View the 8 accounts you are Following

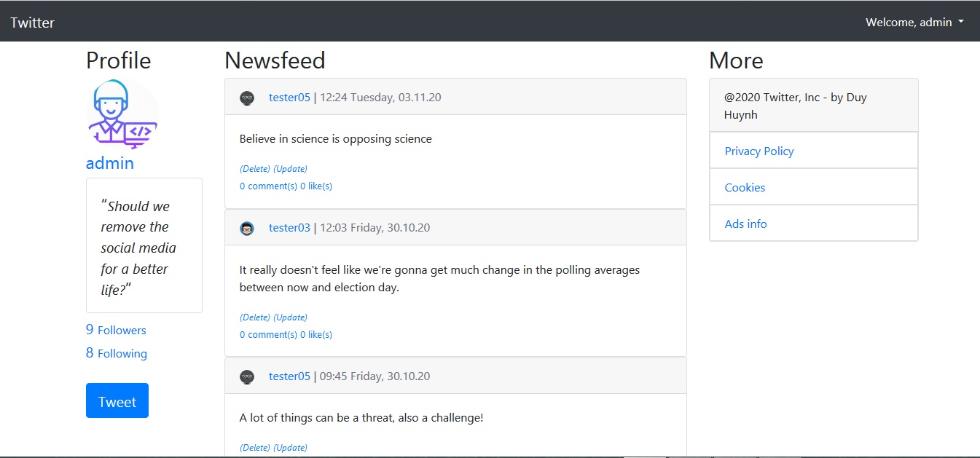coord(115,353)
